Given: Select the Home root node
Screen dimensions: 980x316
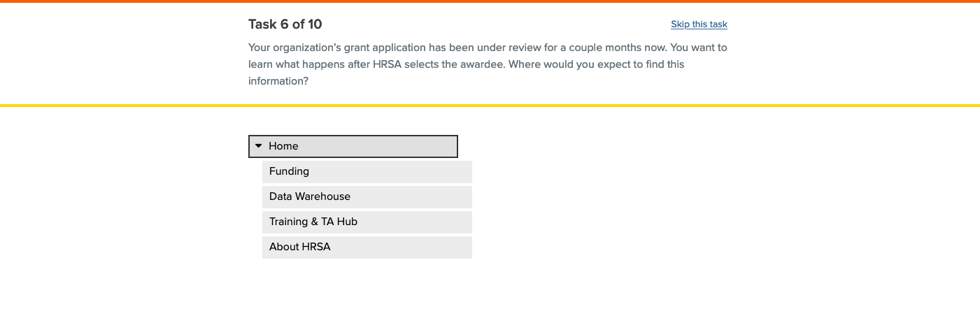Looking at the screenshot, I should [353, 146].
